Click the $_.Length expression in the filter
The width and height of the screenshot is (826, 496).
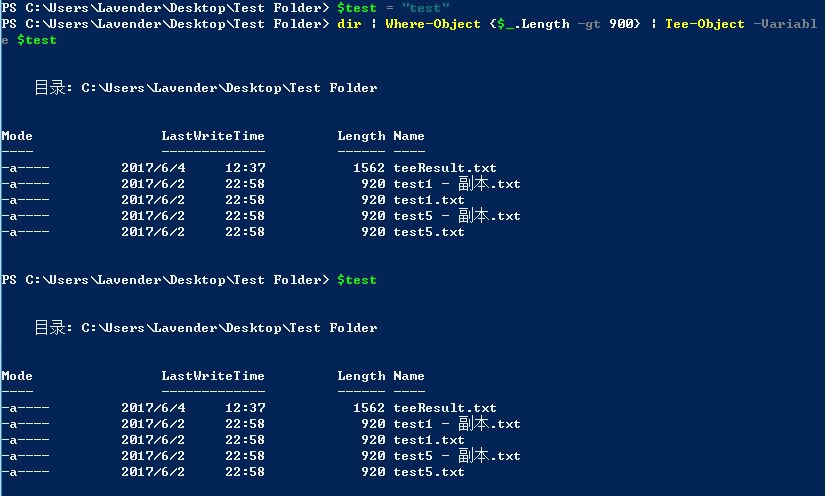[x=533, y=24]
